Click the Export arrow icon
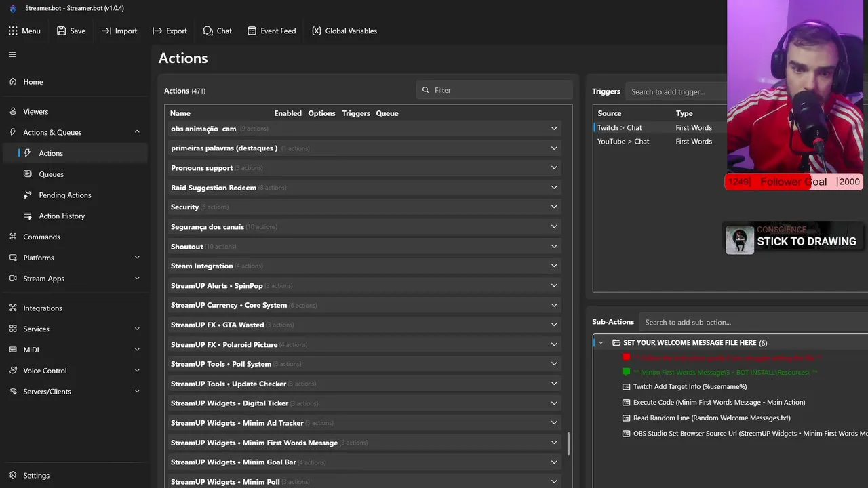The image size is (868, 488). 157,30
